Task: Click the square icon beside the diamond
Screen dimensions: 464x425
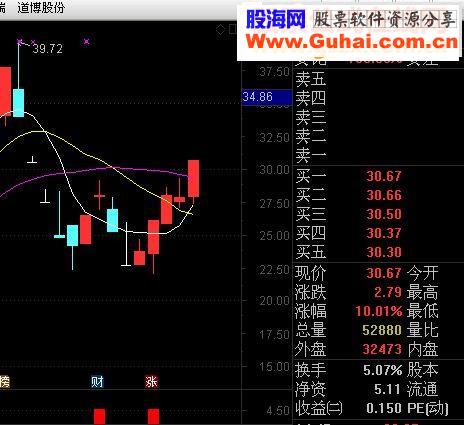Action: tap(232, 30)
